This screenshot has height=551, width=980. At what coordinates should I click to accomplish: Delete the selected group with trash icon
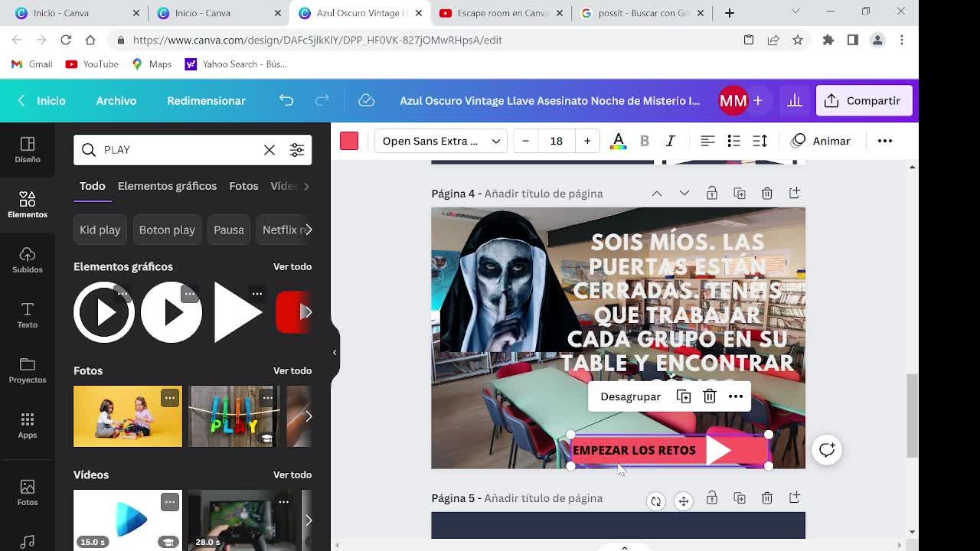pos(710,396)
